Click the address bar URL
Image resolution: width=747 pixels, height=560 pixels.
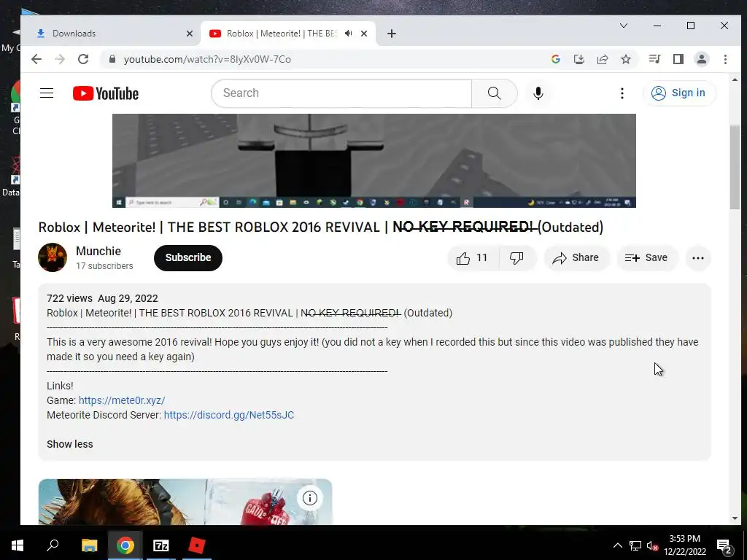click(x=207, y=59)
